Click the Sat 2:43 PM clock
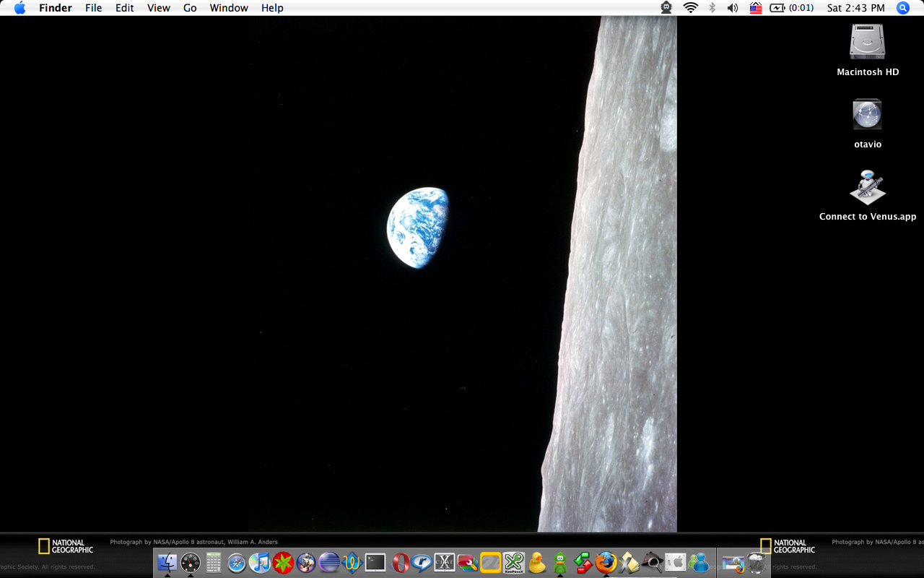 [x=856, y=8]
